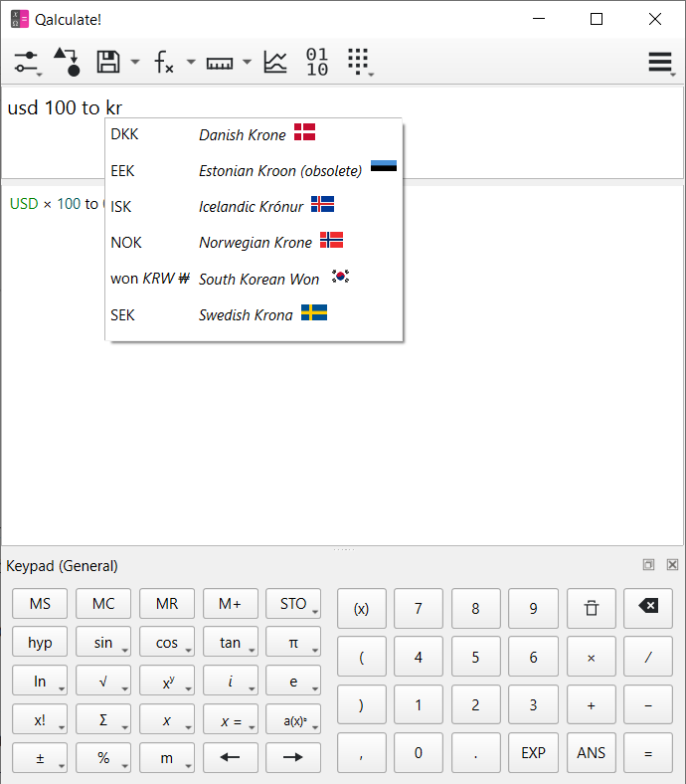Viewport: 686px width, 784px height.
Task: Click the STO store variable button
Action: tap(293, 604)
